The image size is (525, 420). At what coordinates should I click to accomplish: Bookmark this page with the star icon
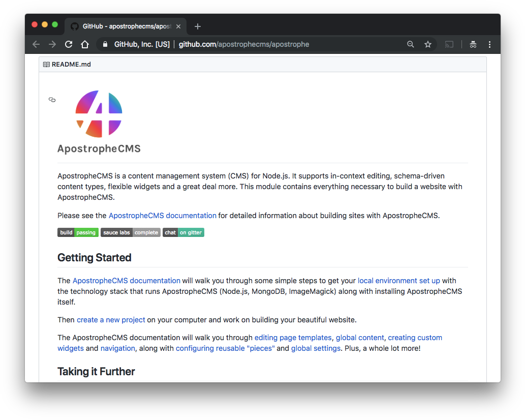(428, 44)
